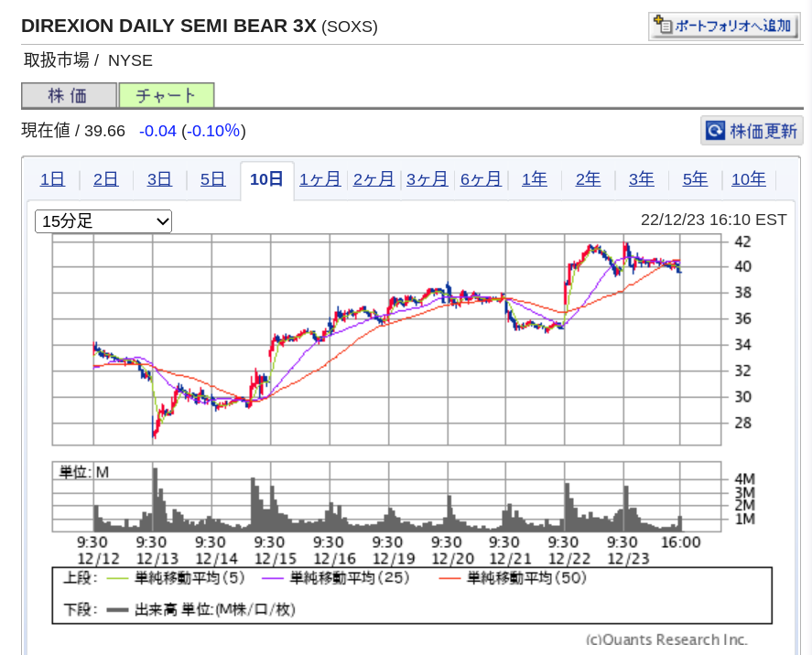Switch chart to 5年 range
This screenshot has width=812, height=655.
click(x=695, y=179)
